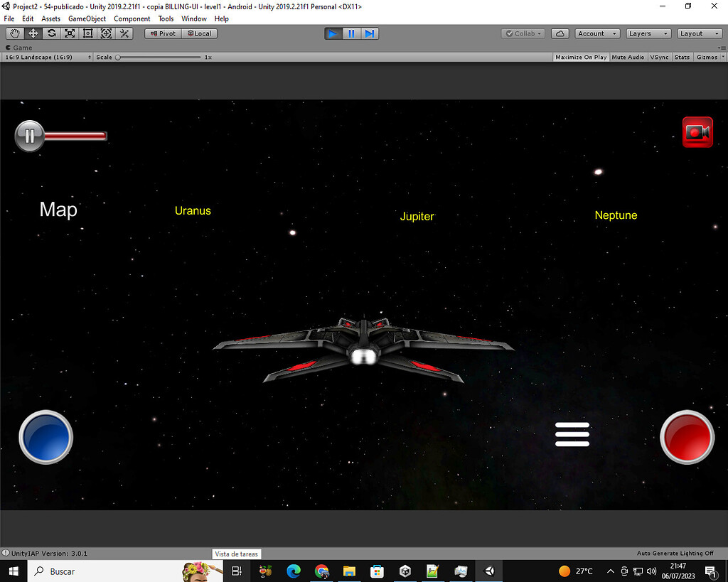
Task: Open the aspect ratio dropdown showing 16:9 Landscape
Action: coord(47,57)
